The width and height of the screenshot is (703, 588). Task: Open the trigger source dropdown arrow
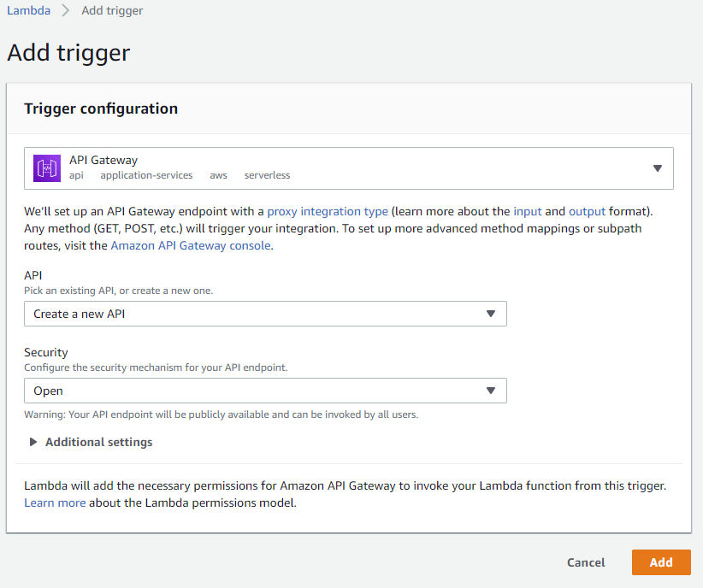coord(658,168)
